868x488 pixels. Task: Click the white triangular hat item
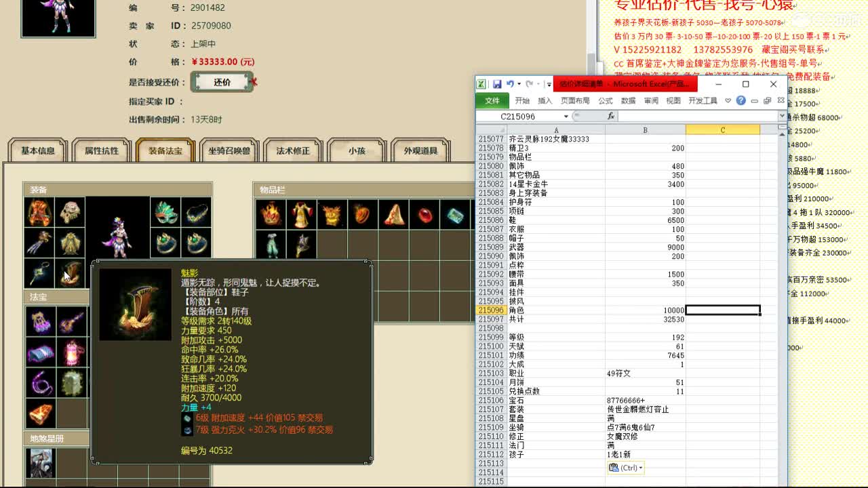point(395,215)
